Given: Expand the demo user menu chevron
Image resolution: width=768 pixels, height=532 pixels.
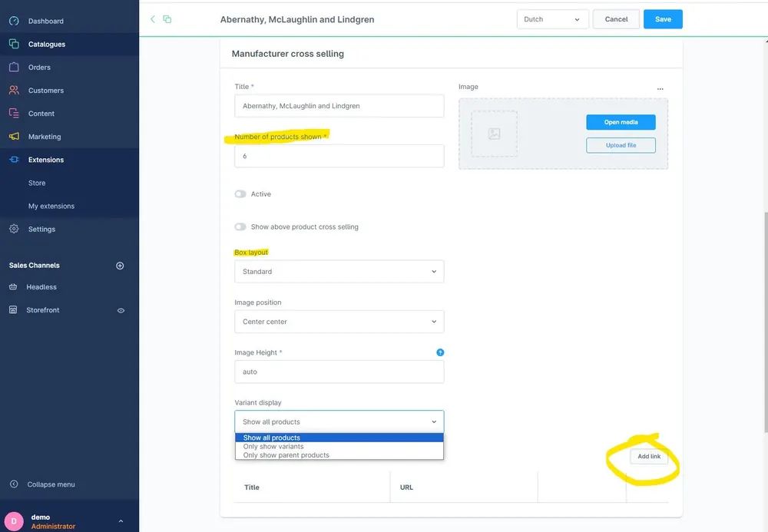Looking at the screenshot, I should coord(121,521).
